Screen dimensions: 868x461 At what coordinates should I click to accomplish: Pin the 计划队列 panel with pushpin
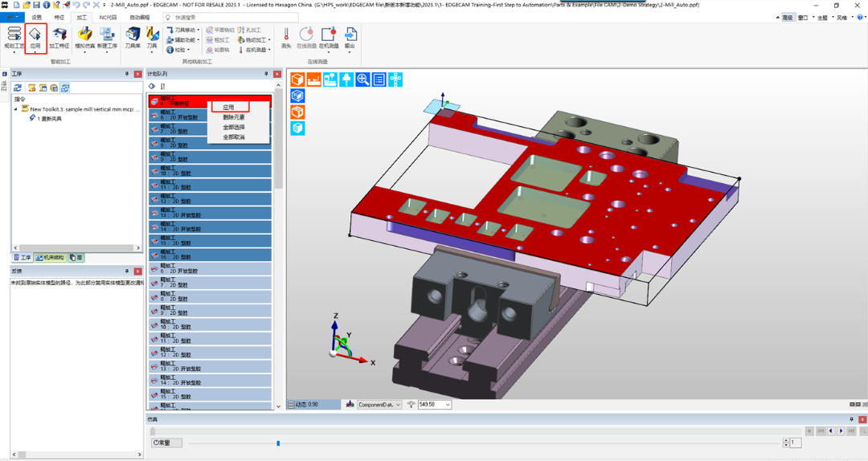pos(266,74)
